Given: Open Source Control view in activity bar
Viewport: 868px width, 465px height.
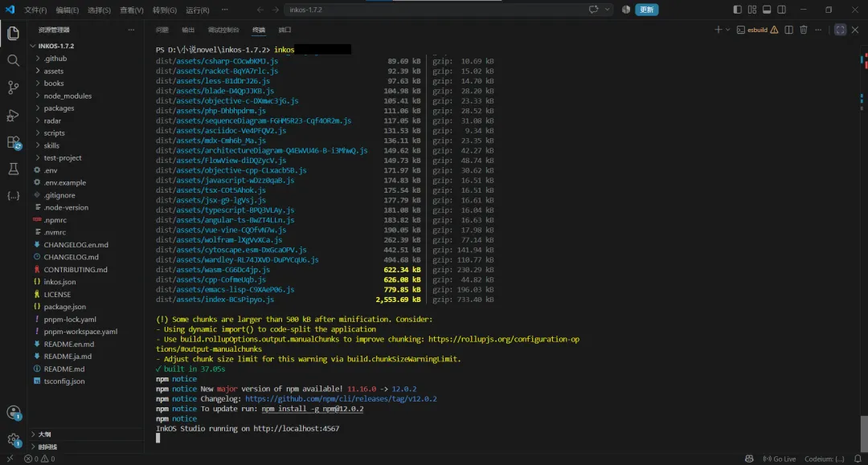Looking at the screenshot, I should [14, 88].
